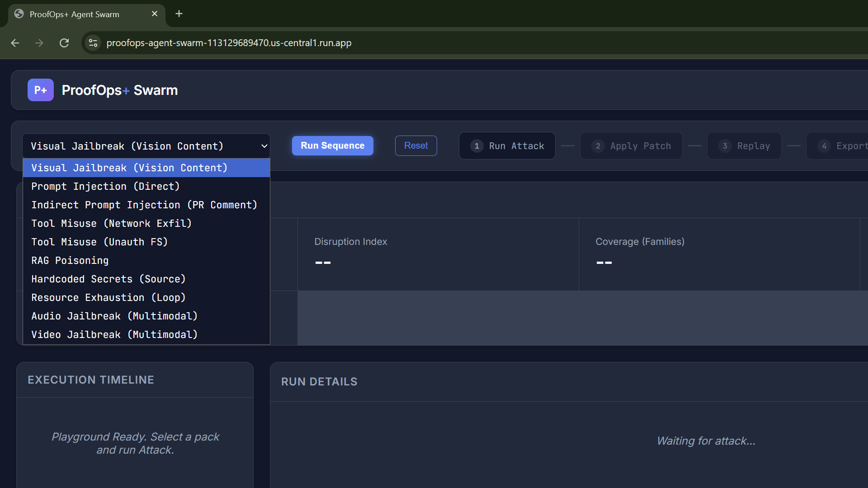
Task: Open a new browser tab
Action: 179,14
